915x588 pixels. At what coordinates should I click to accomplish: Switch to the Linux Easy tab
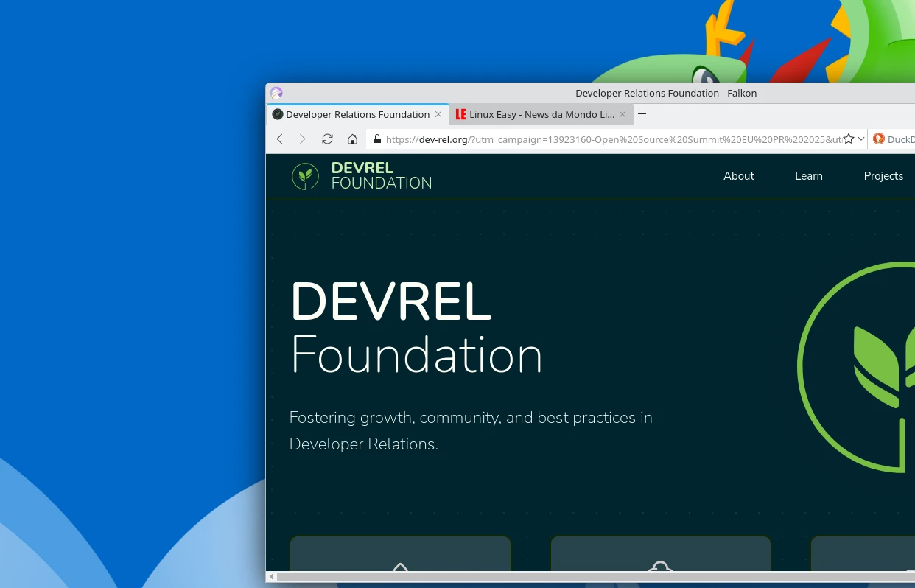click(x=541, y=114)
